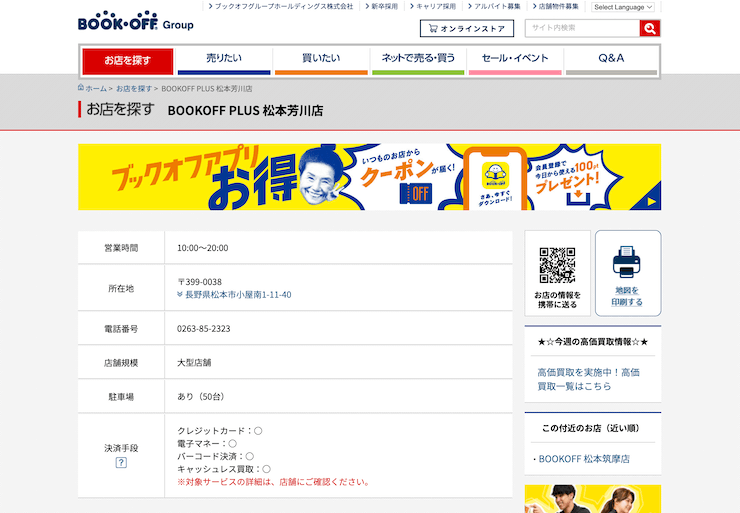Click the 店舗規模 row label
Image resolution: width=740 pixels, height=513 pixels.
click(x=121, y=362)
